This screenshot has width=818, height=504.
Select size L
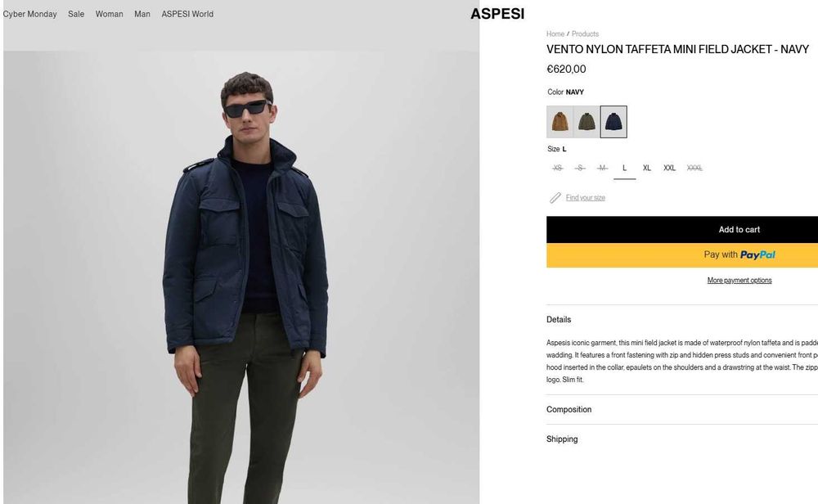[x=624, y=169]
